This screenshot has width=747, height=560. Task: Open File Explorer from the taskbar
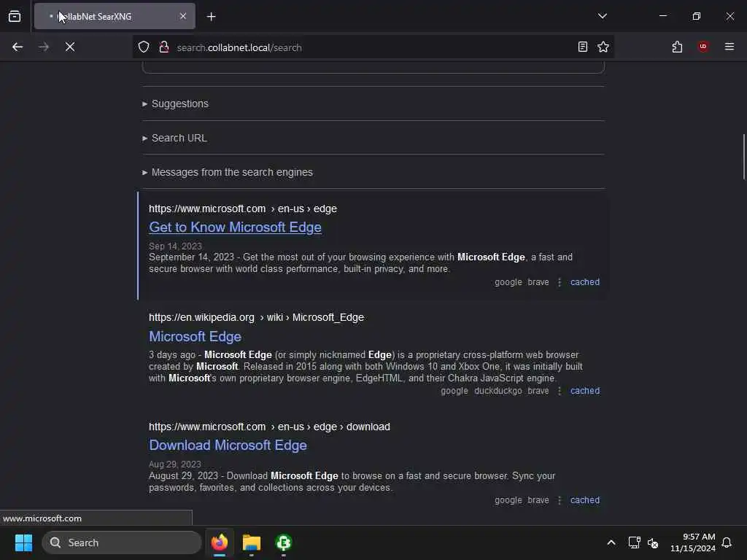tap(252, 542)
